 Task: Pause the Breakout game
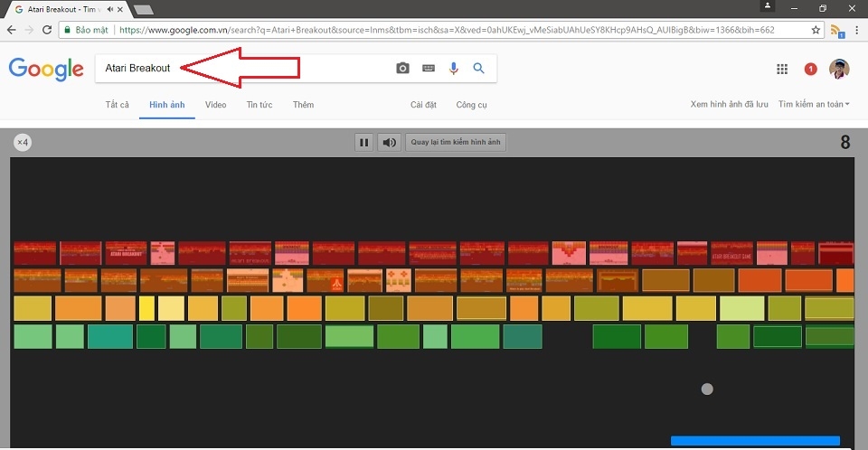(x=363, y=142)
